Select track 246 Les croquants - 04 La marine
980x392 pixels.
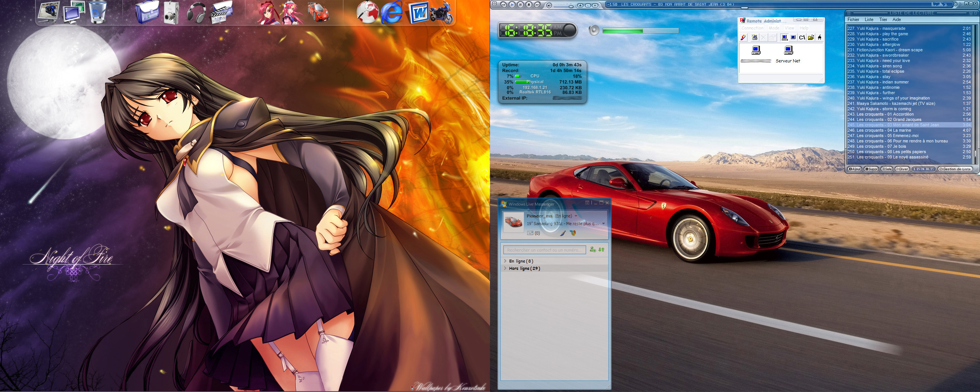point(909,130)
